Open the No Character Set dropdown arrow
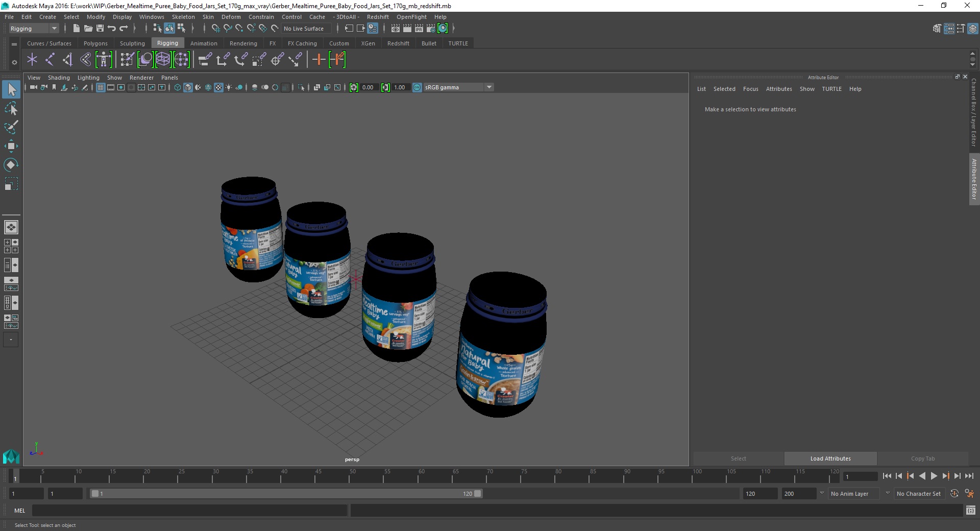 888,494
